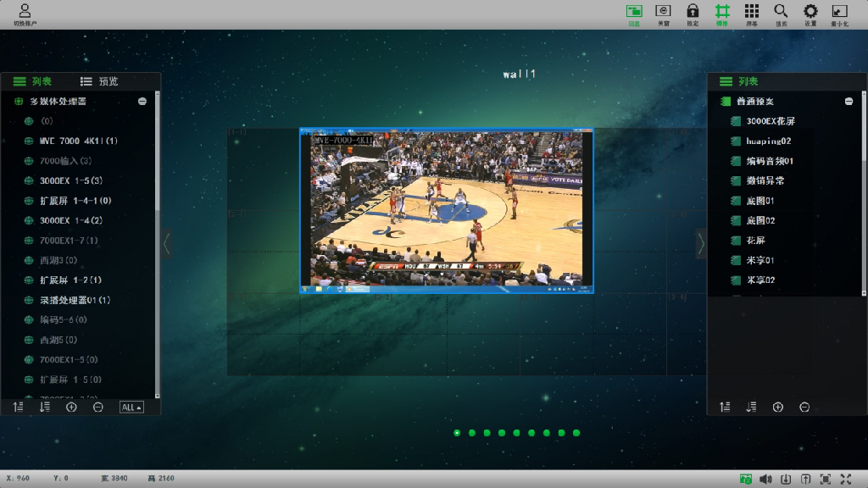Click the 关窗 close-window toolbar icon
Image resolution: width=868 pixels, height=488 pixels.
[663, 15]
